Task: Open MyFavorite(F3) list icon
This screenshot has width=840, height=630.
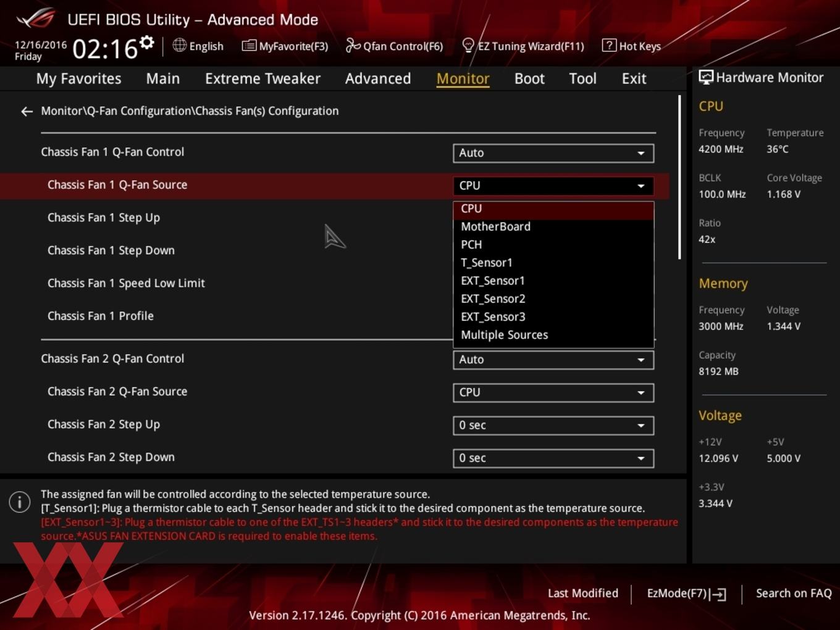Action: click(249, 46)
